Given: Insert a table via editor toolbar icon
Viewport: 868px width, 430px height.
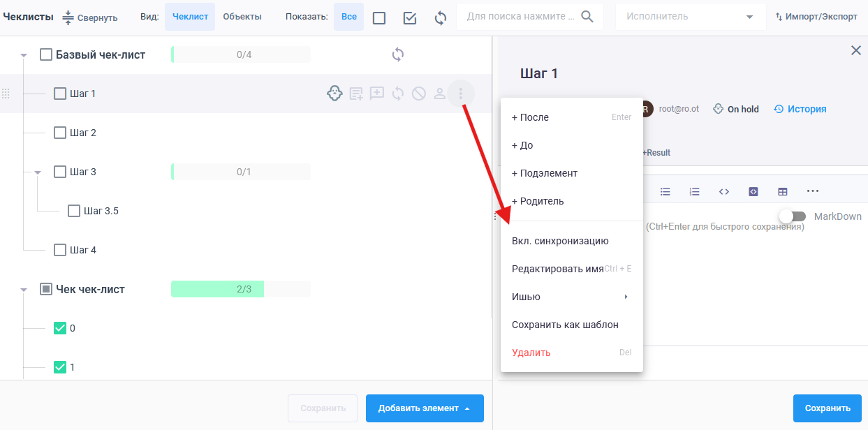Looking at the screenshot, I should pyautogui.click(x=783, y=191).
